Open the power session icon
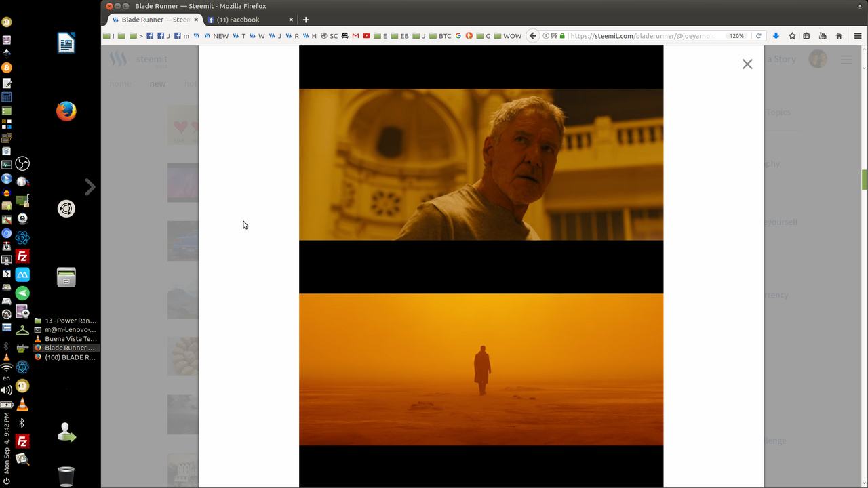This screenshot has width=868, height=488. click(6, 481)
